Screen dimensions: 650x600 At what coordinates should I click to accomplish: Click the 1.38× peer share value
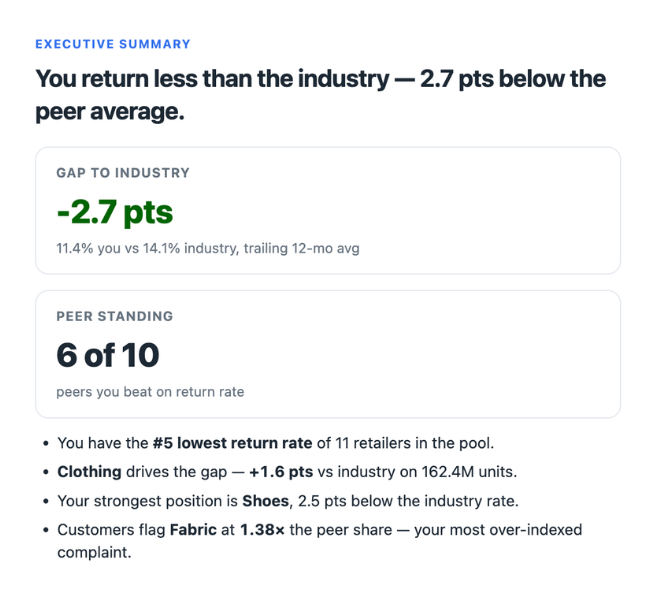click(262, 530)
